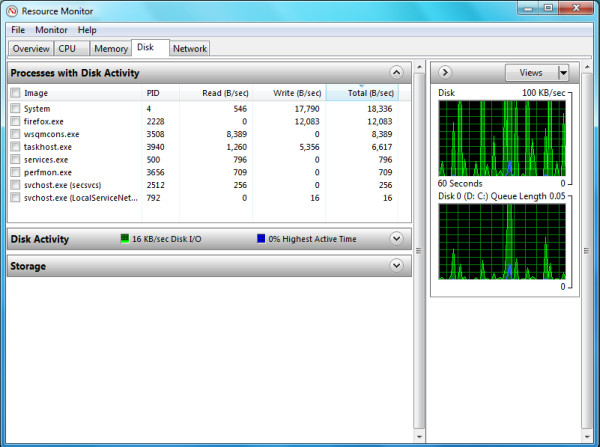Open the Monitor menu
Image resolution: width=600 pixels, height=447 pixels.
[x=51, y=30]
